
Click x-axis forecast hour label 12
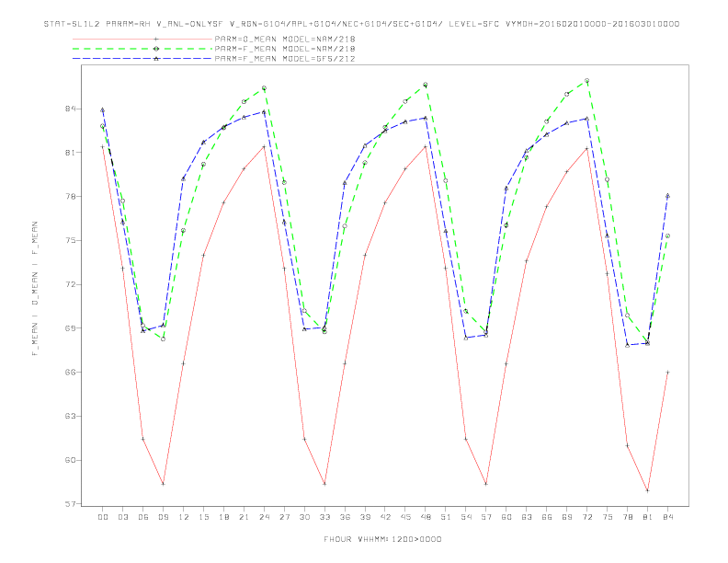pos(184,517)
